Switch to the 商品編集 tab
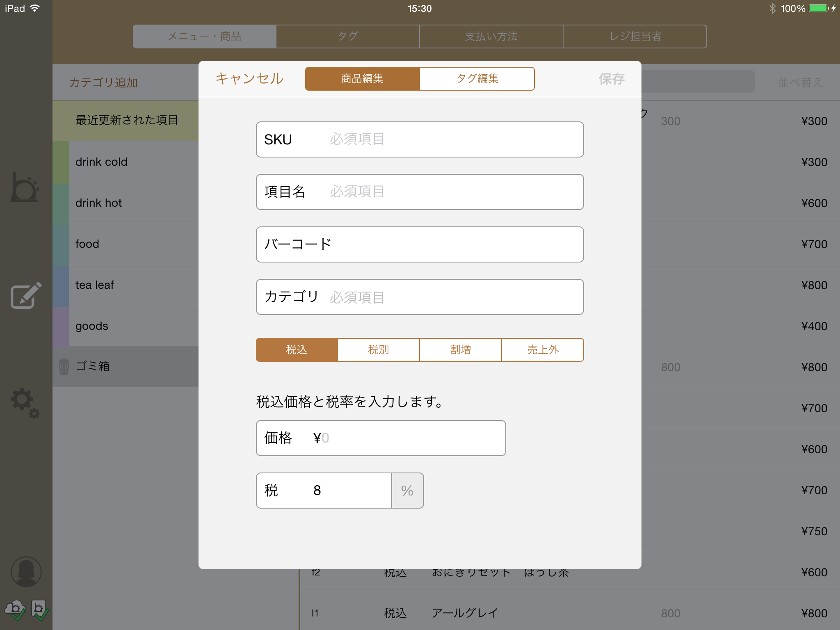 (x=363, y=79)
